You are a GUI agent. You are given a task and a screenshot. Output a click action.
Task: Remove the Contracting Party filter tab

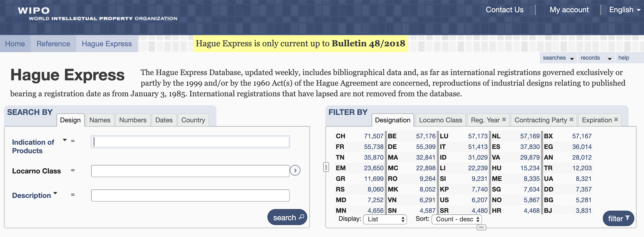tap(572, 120)
